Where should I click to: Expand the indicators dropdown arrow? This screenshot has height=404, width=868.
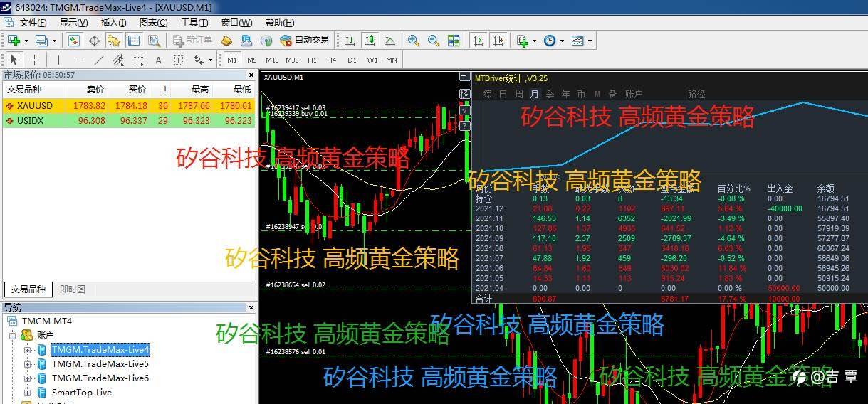tap(535, 41)
